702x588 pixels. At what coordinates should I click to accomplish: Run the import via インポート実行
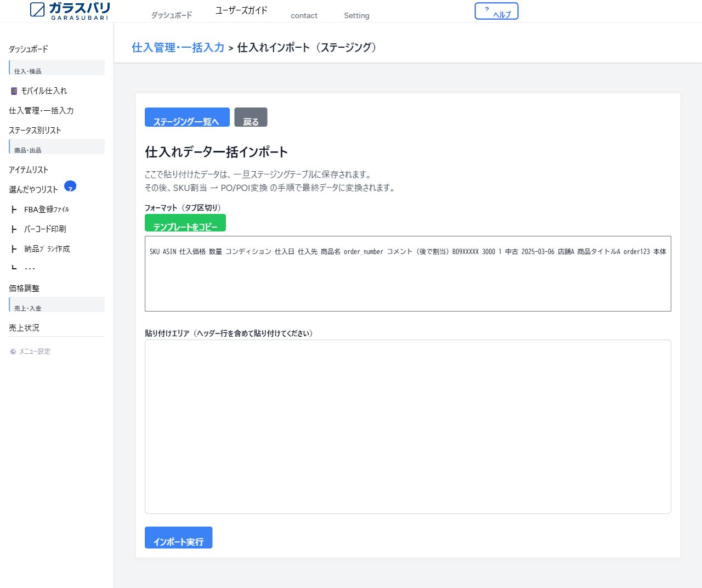(178, 538)
